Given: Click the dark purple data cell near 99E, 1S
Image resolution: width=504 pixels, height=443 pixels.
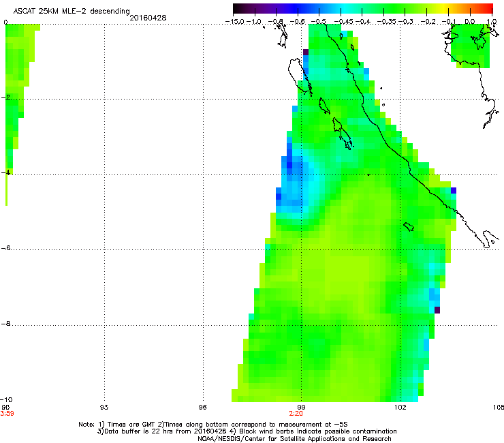Looking at the screenshot, I should click(x=306, y=52).
